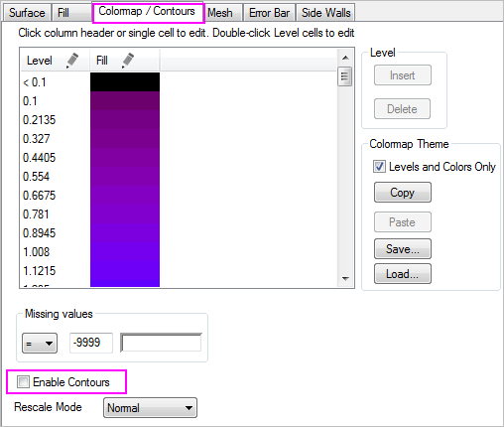
Task: Click the level list scroll up arrow
Action: [x=345, y=58]
